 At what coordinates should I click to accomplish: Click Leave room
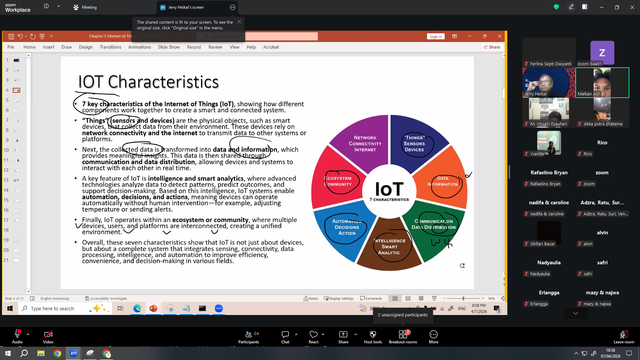[x=624, y=337]
